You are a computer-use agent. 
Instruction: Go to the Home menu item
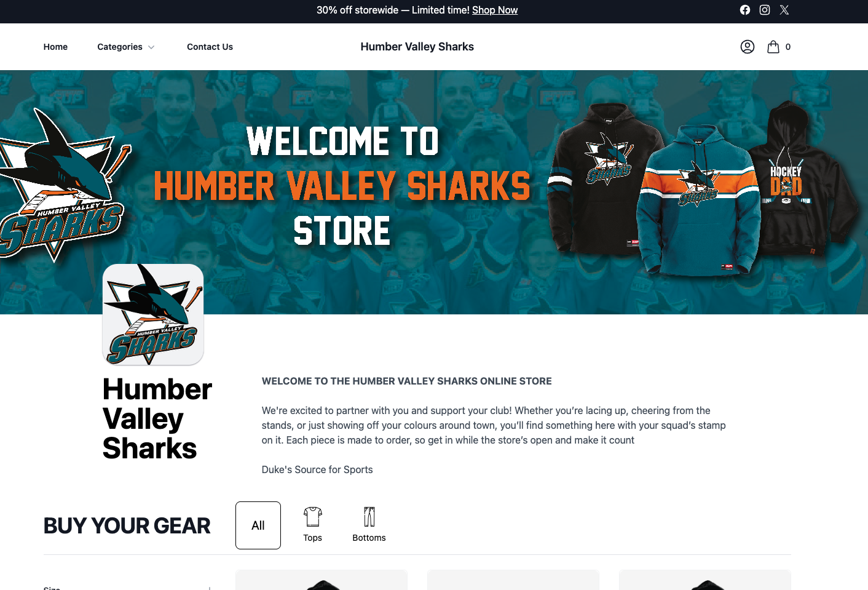pos(55,47)
